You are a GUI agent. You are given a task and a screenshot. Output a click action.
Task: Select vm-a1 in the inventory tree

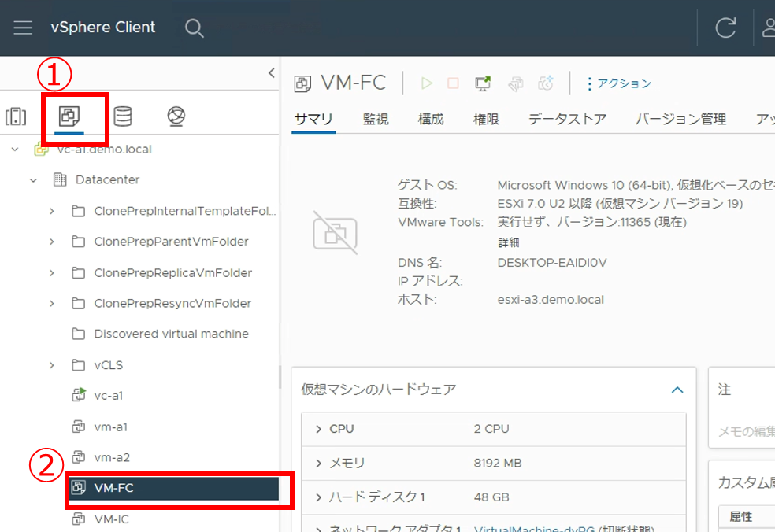coord(110,427)
